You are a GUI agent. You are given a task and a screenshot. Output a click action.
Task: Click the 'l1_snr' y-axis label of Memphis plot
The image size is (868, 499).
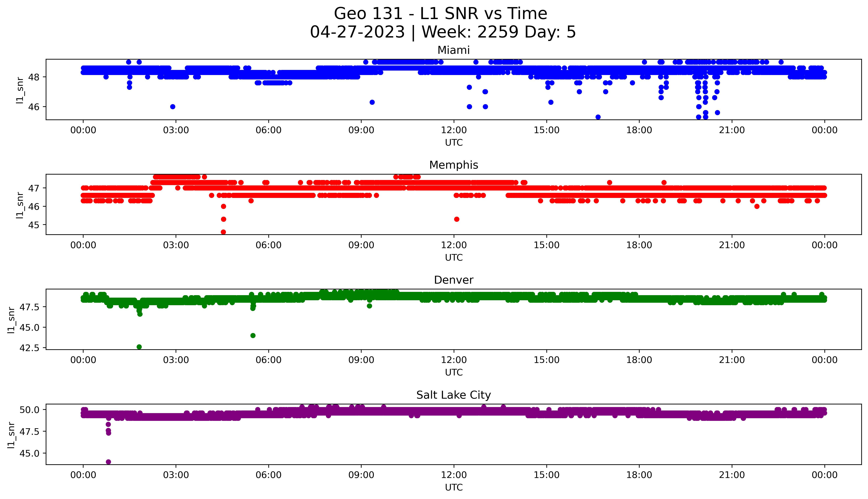click(x=20, y=205)
